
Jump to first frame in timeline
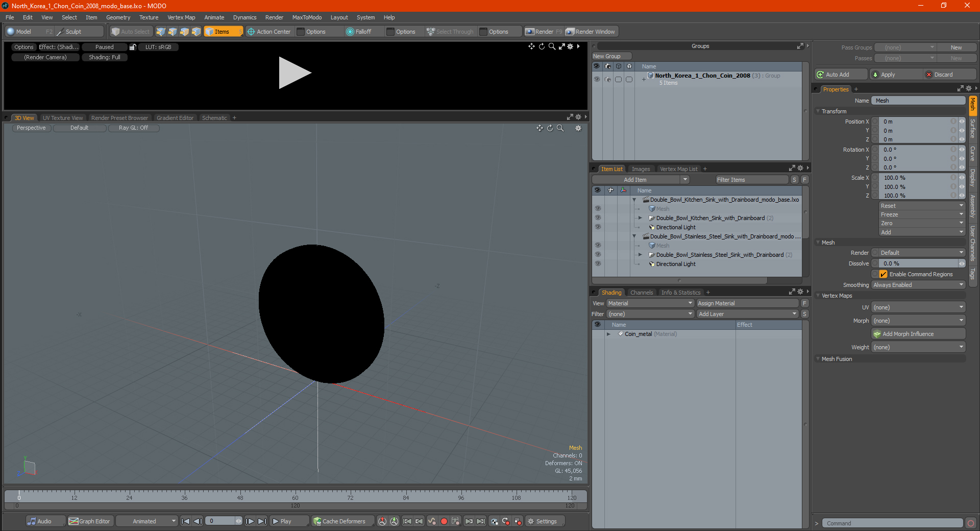pos(186,521)
